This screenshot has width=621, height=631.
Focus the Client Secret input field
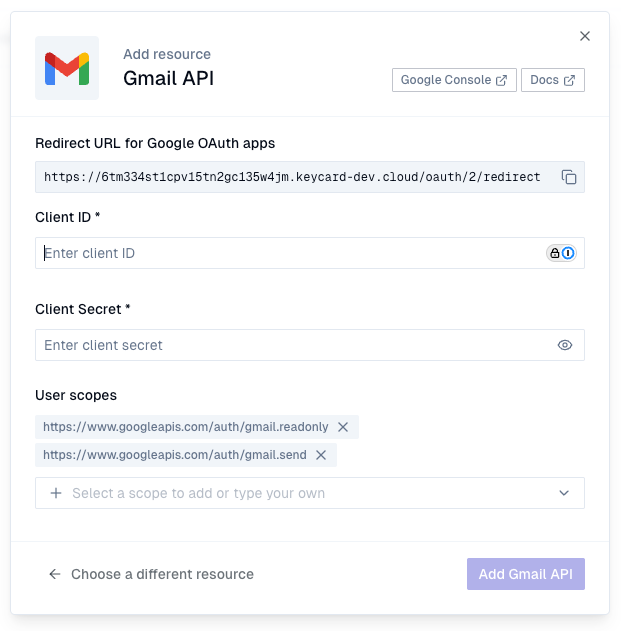pyautogui.click(x=309, y=345)
